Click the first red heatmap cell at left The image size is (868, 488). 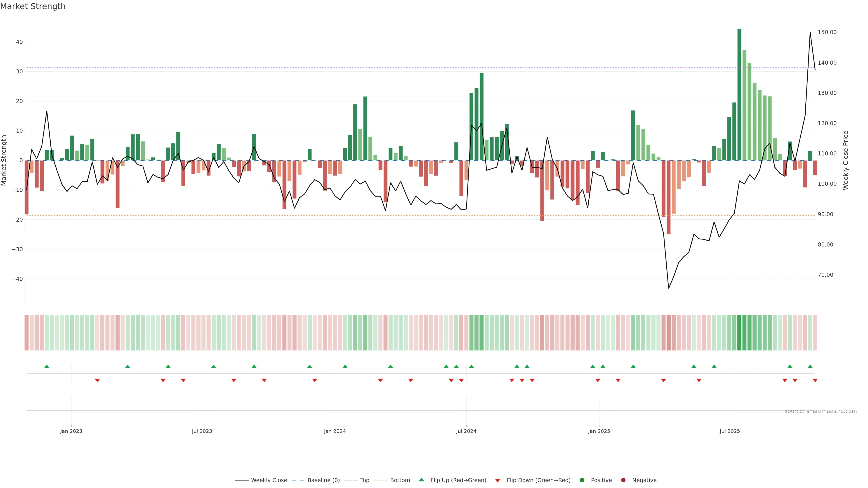[x=26, y=332]
